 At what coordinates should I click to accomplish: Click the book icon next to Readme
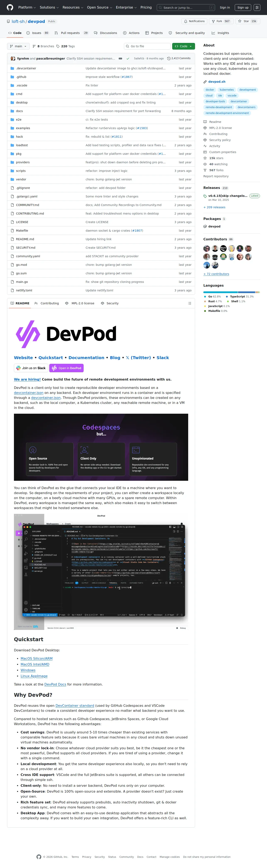click(x=205, y=122)
